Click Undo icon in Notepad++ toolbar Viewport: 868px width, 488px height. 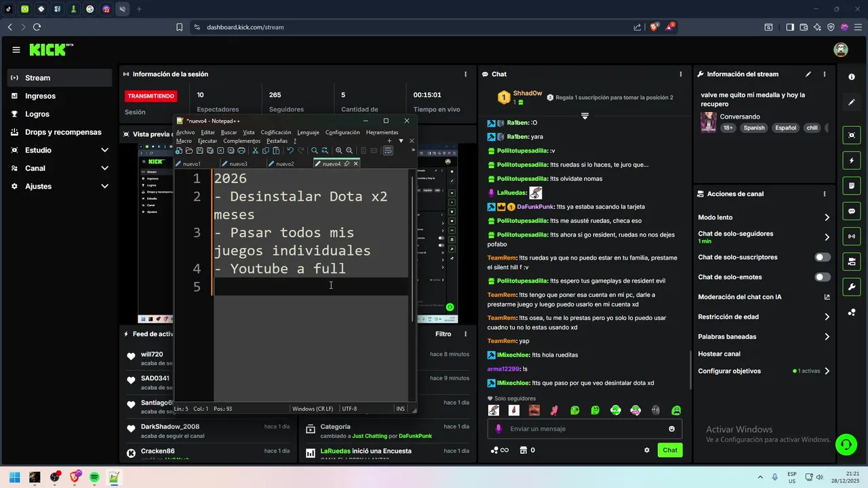pos(290,150)
